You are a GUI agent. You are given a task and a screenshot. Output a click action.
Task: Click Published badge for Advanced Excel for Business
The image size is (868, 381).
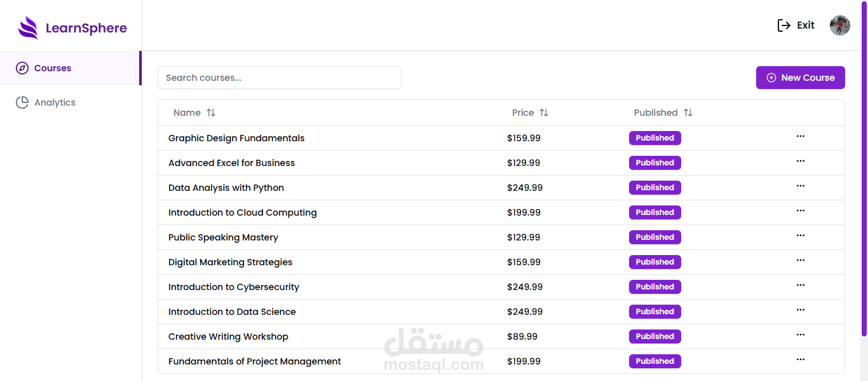point(654,163)
